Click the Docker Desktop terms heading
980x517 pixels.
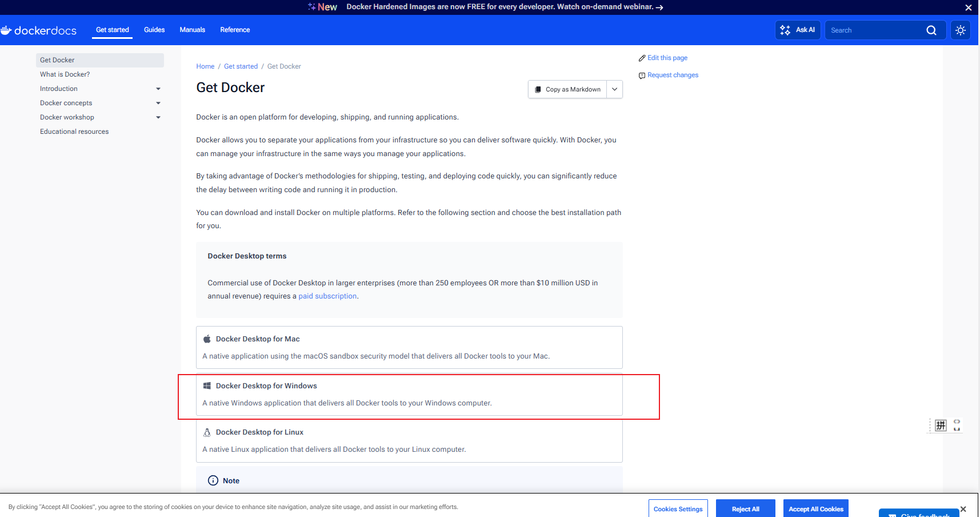click(x=247, y=256)
